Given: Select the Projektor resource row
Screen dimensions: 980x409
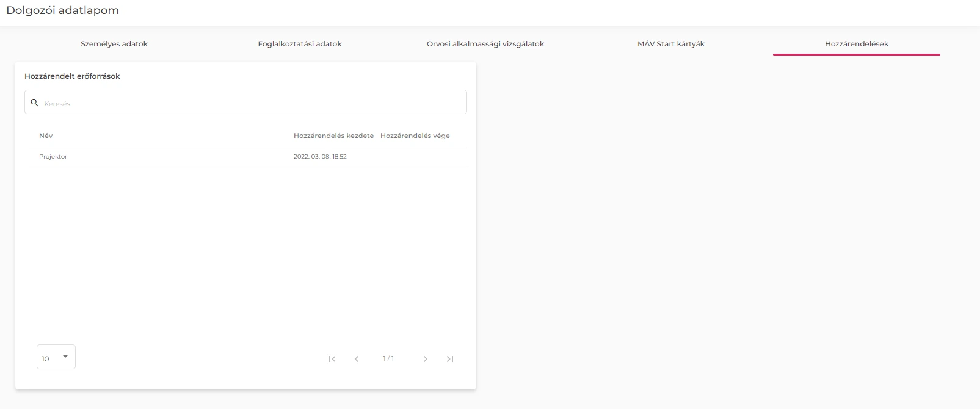Looking at the screenshot, I should pyautogui.click(x=53, y=157).
